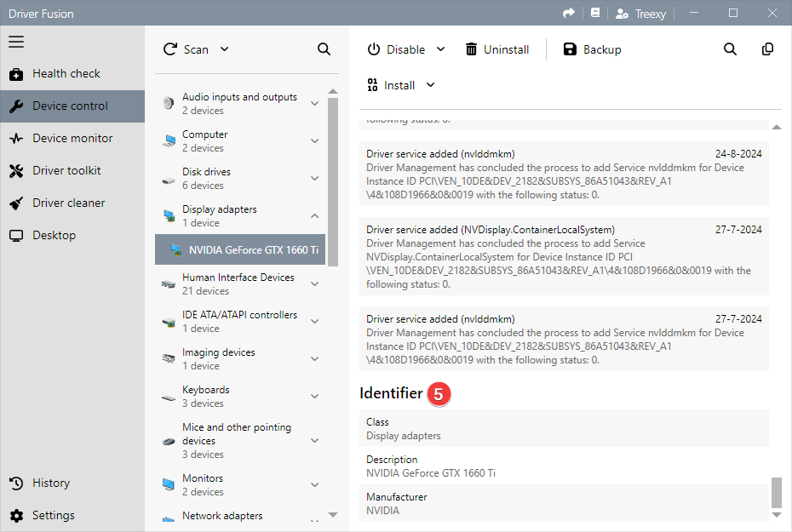Click the Settings gear icon
Viewport: 792px width, 532px height.
pyautogui.click(x=16, y=515)
